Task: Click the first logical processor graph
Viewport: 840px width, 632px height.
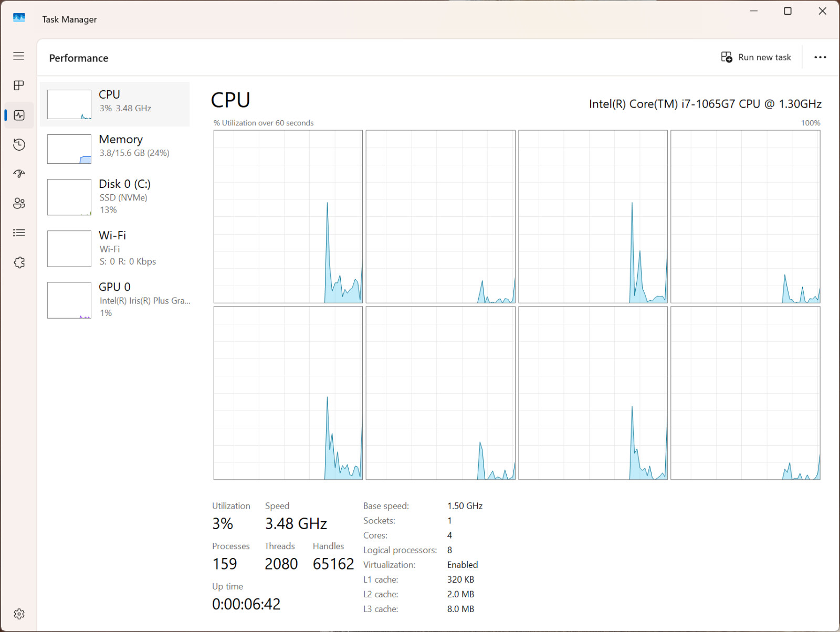Action: (x=288, y=217)
